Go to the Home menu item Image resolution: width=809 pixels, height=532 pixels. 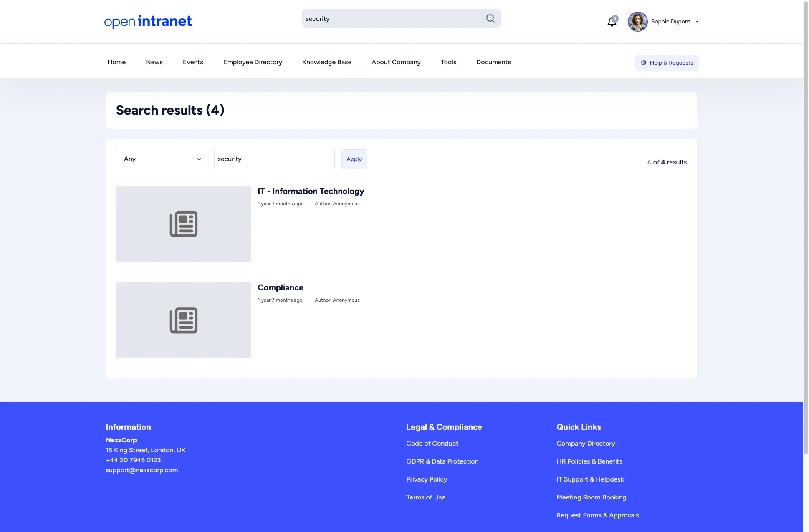pyautogui.click(x=116, y=62)
